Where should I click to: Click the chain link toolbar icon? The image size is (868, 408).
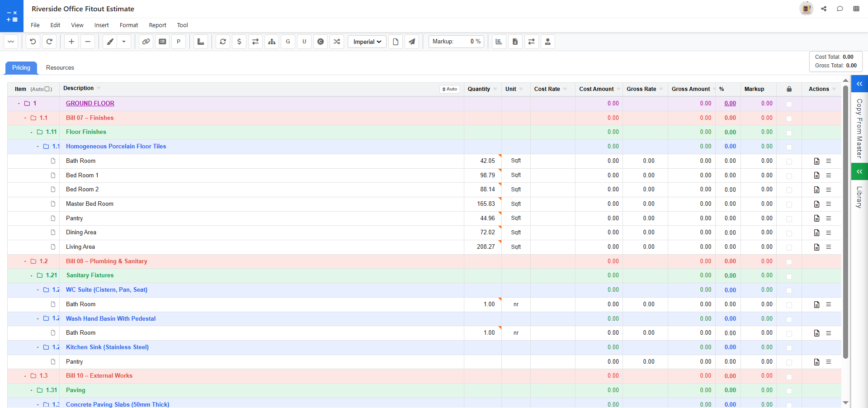(146, 42)
